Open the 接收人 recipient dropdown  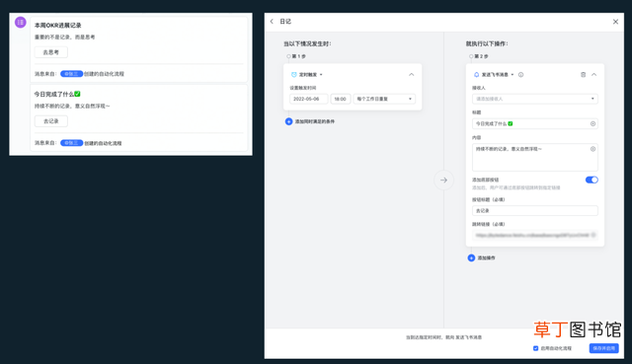point(535,99)
